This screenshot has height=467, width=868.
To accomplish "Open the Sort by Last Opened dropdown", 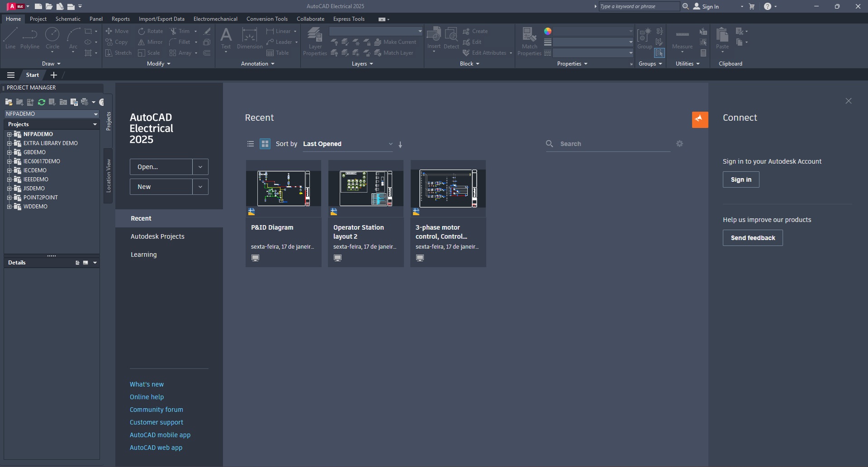I will tap(348, 144).
